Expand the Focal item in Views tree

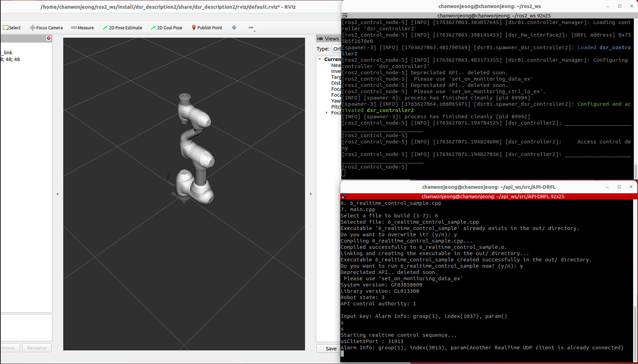click(x=327, y=113)
